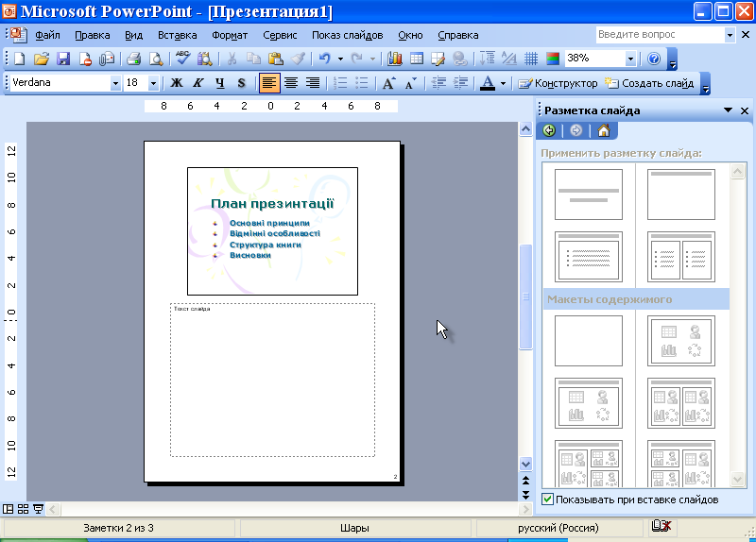The width and height of the screenshot is (756, 542).
Task: Open the Показ слайдов menu
Action: (x=347, y=35)
